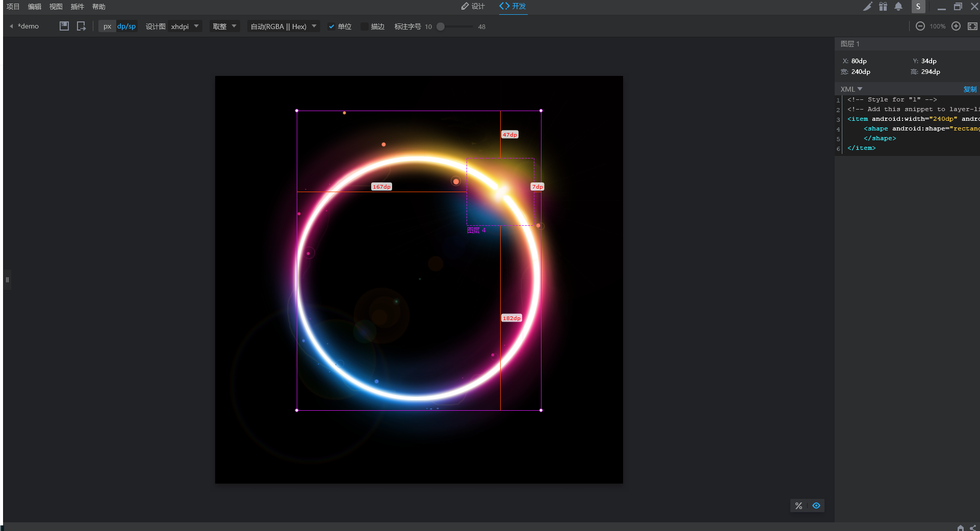Click the percent reference toggle icon
Image resolution: width=980 pixels, height=531 pixels.
798,506
